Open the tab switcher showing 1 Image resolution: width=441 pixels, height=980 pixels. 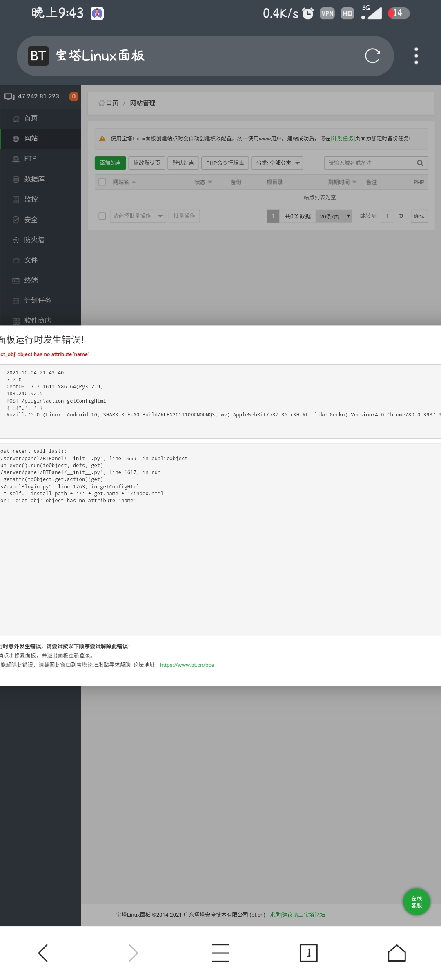pos(309,953)
